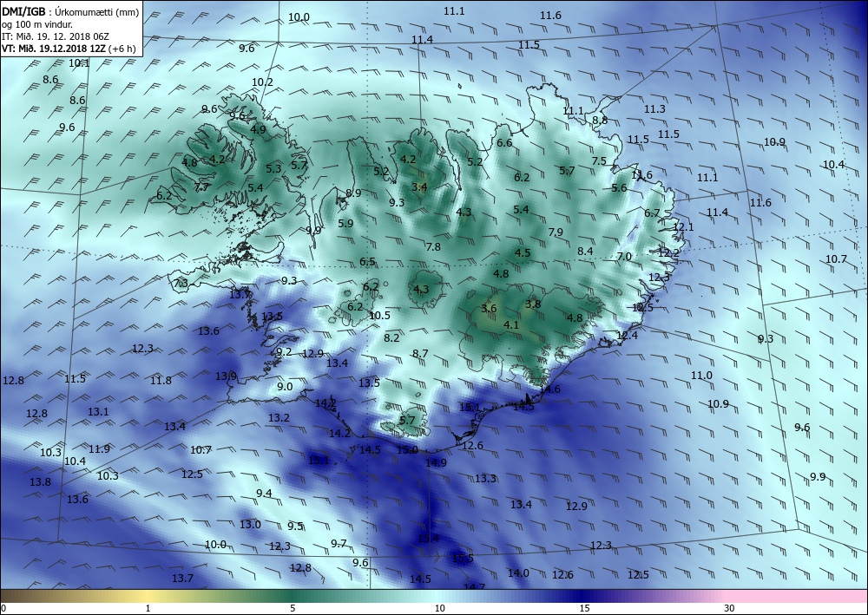Click the 8.9 value on the map
Image resolution: width=868 pixels, height=615 pixels.
pyautogui.click(x=353, y=193)
